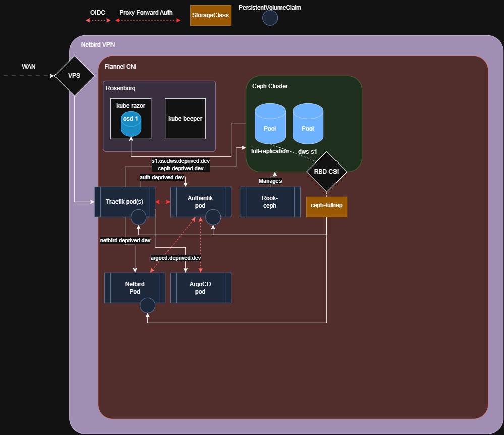Click the OIDC red dashed legend arrow

[x=98, y=20]
